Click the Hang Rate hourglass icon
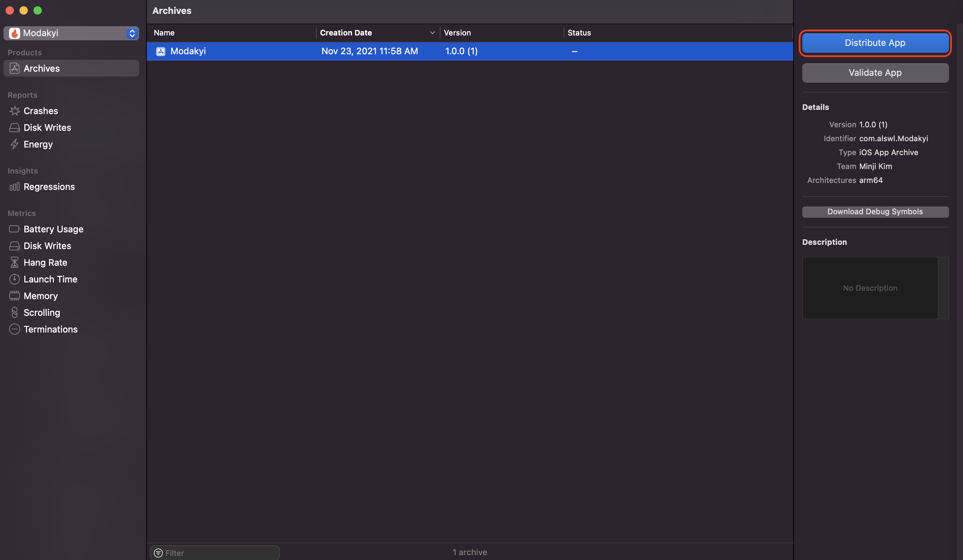 pos(15,262)
